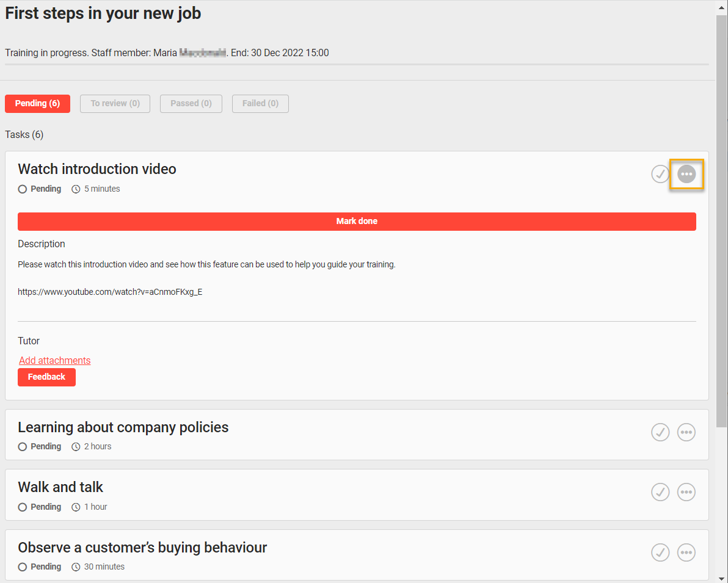Click the checkmark icon on Observe a customer's buying behaviour
728x583 pixels.
click(660, 552)
